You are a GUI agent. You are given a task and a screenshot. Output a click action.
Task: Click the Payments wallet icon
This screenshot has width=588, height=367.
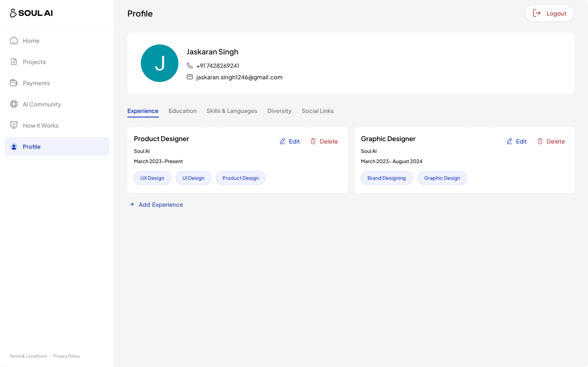click(x=14, y=83)
